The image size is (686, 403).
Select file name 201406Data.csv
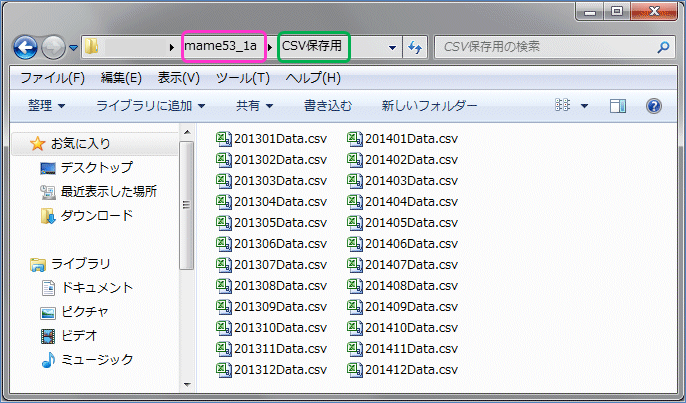pyautogui.click(x=412, y=244)
